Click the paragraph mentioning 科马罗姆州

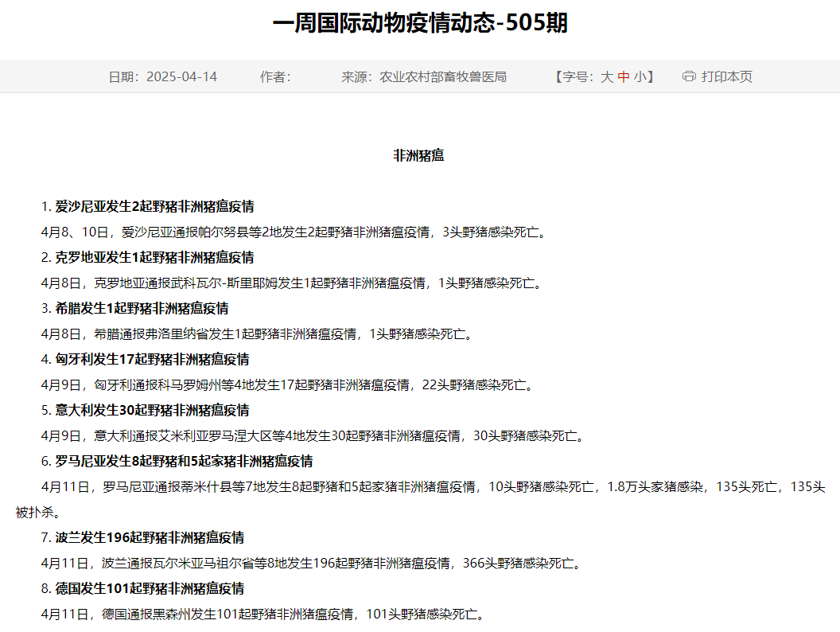(288, 385)
